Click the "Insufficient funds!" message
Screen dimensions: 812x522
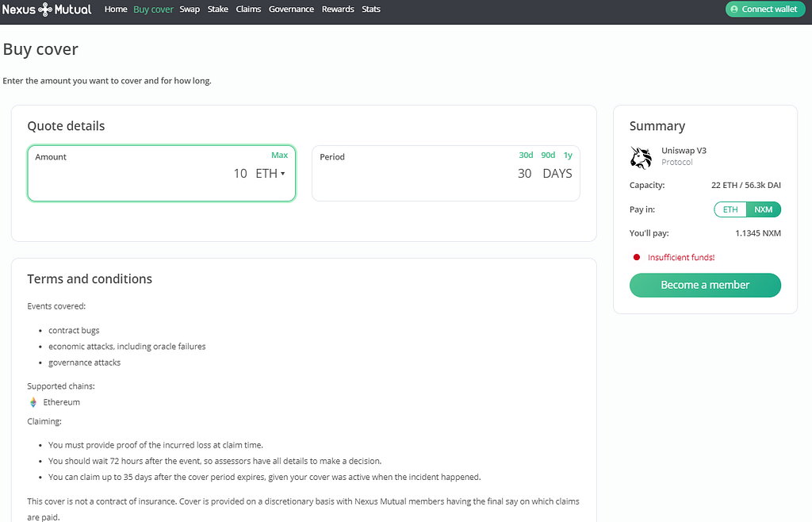[681, 257]
